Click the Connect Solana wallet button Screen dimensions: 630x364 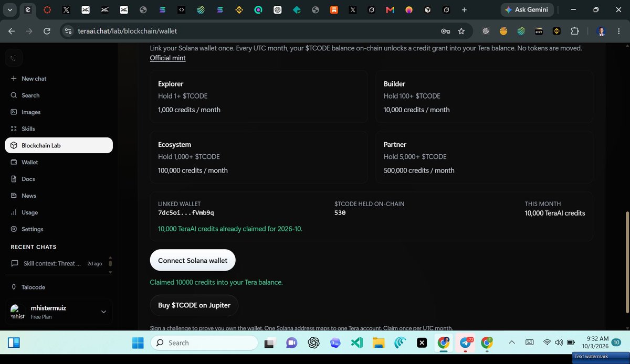[x=193, y=260]
